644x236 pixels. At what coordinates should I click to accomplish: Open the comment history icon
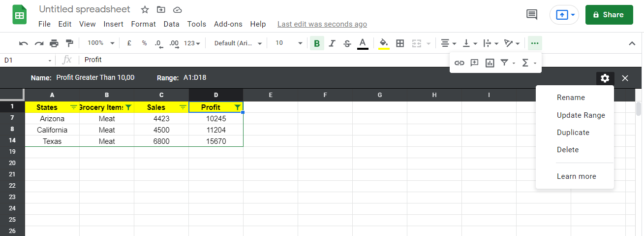[x=532, y=14]
